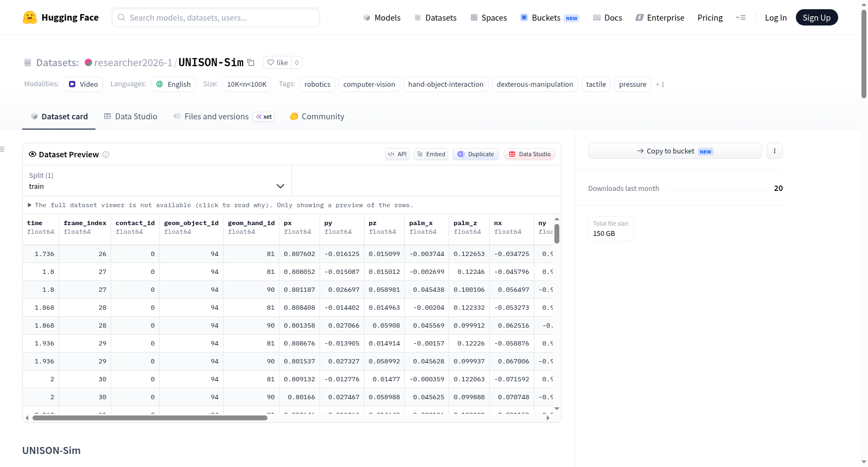868x467 pixels.
Task: Open the Split train dropdown
Action: pos(157,181)
